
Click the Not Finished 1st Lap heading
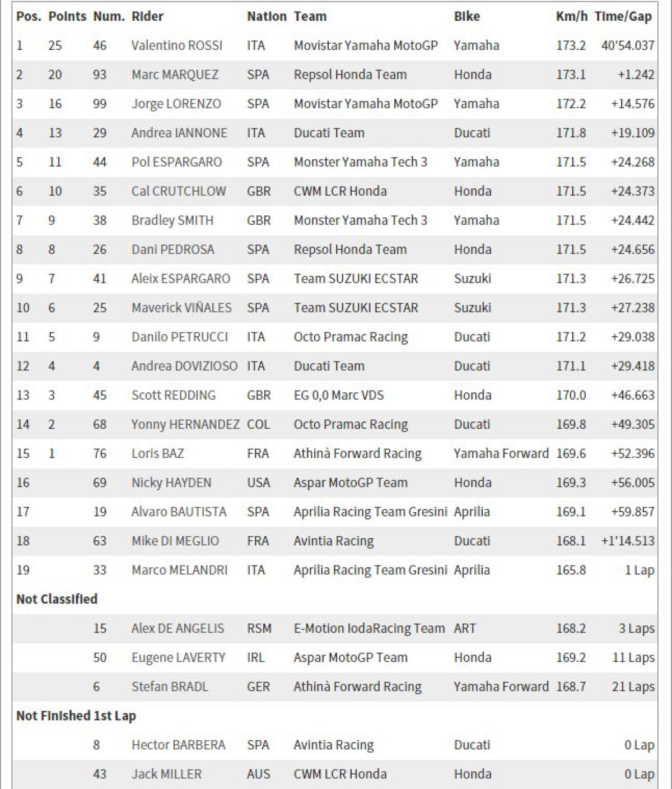(x=76, y=716)
